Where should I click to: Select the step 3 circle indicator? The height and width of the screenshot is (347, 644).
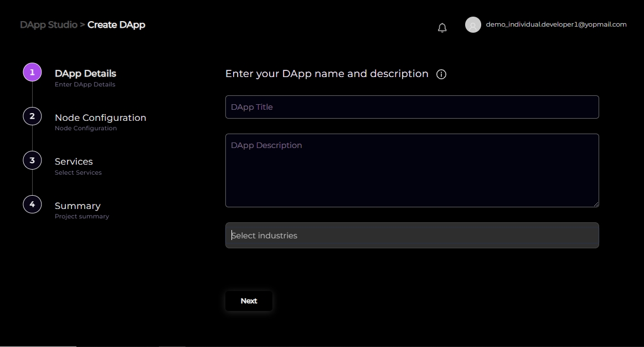(32, 160)
